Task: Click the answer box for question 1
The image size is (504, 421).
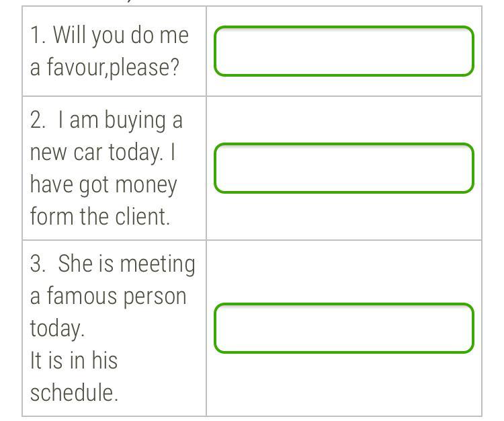Action: click(344, 51)
